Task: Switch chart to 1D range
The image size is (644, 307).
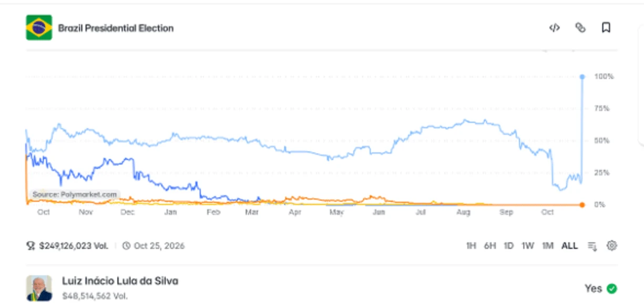Action: [508, 245]
